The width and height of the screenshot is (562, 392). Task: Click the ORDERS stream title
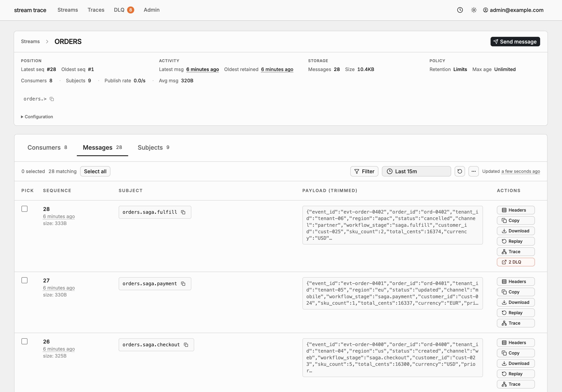click(x=68, y=42)
